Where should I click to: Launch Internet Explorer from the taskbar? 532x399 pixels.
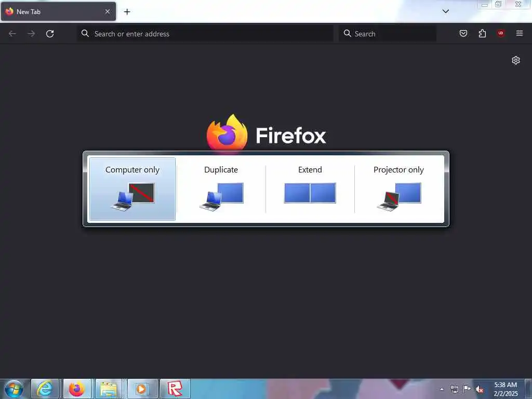(45, 389)
